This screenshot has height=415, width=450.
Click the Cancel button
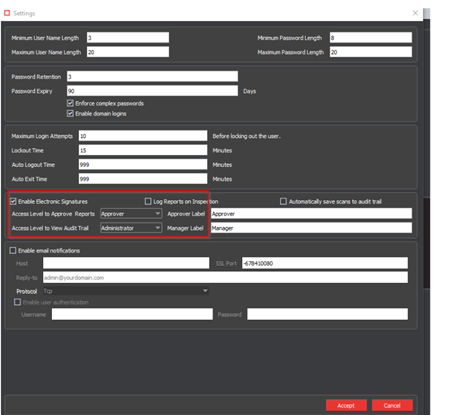[392, 405]
